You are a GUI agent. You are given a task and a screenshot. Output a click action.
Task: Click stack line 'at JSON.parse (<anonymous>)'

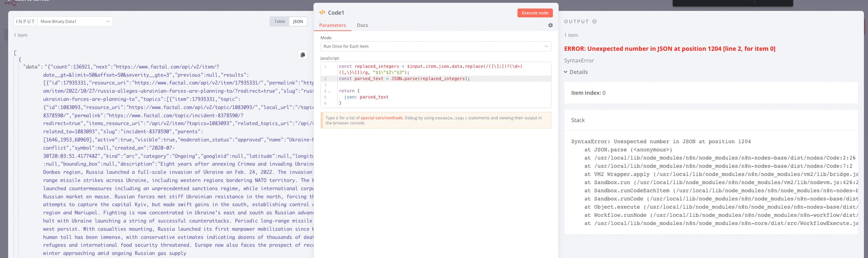tap(628, 150)
